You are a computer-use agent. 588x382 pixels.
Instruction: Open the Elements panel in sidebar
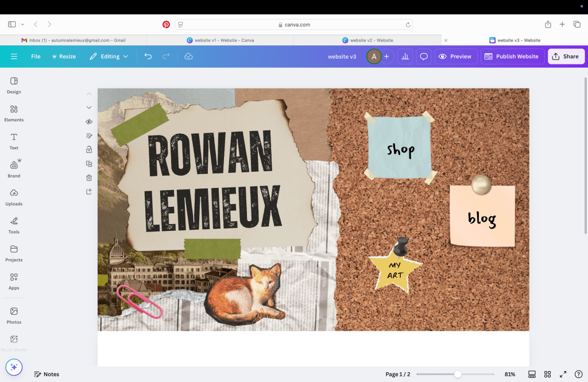click(x=14, y=113)
